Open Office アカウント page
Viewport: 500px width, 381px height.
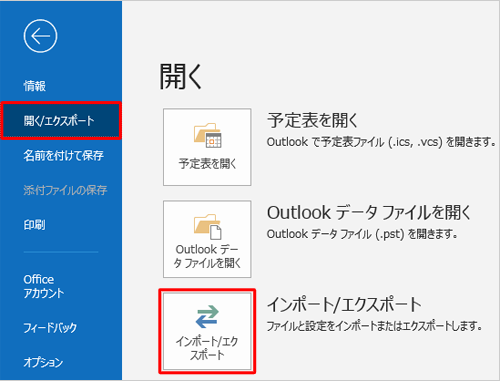43,286
